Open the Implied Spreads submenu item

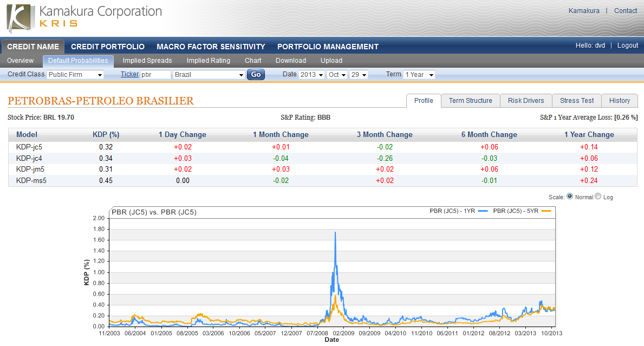[x=147, y=61]
